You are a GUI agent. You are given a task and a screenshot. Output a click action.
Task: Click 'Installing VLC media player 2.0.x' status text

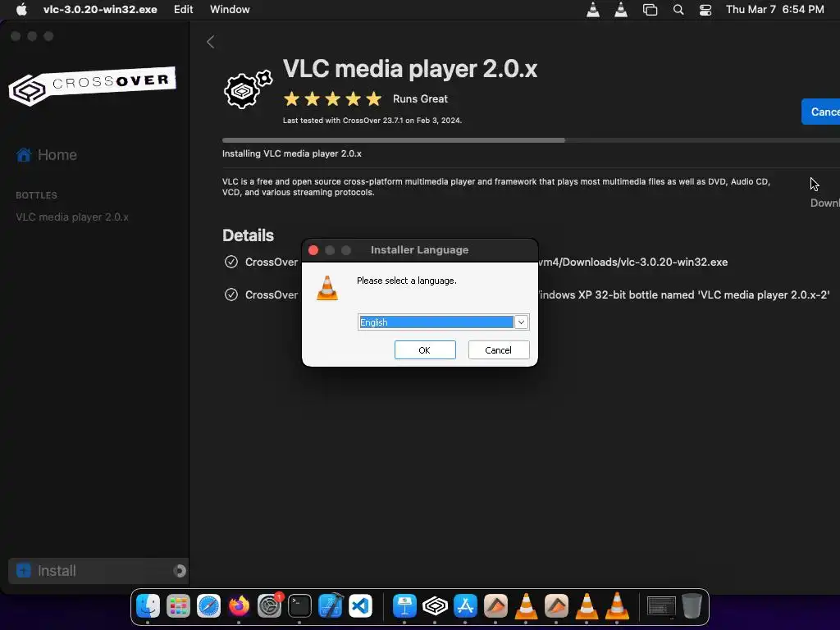click(x=292, y=153)
